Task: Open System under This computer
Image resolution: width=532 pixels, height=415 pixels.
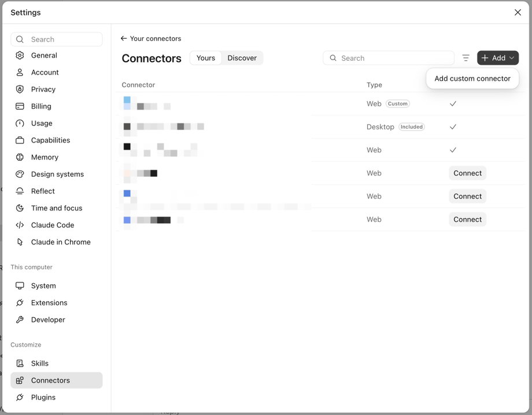Action: (x=56, y=286)
